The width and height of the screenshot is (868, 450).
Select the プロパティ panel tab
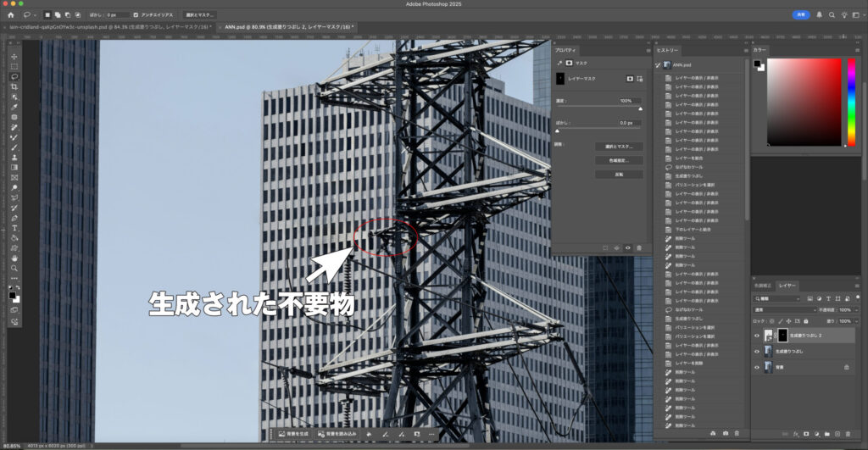(x=565, y=50)
